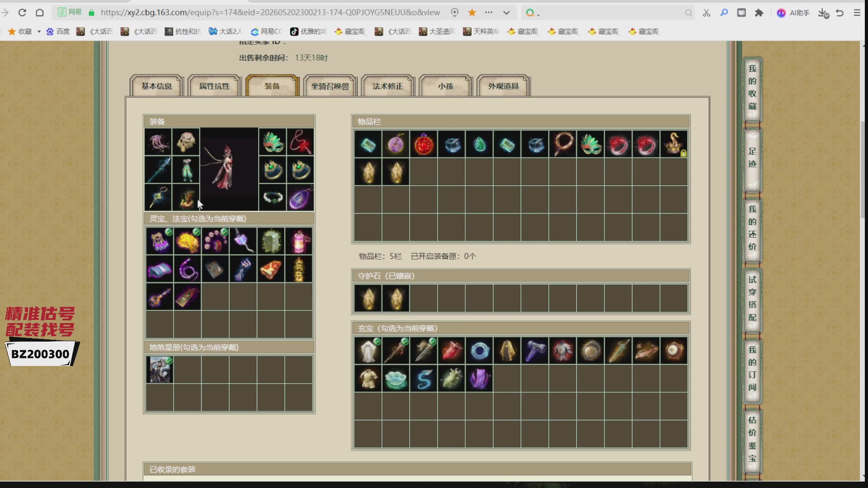Open the 收藏 bookmarks dropdown arrow

click(x=39, y=32)
